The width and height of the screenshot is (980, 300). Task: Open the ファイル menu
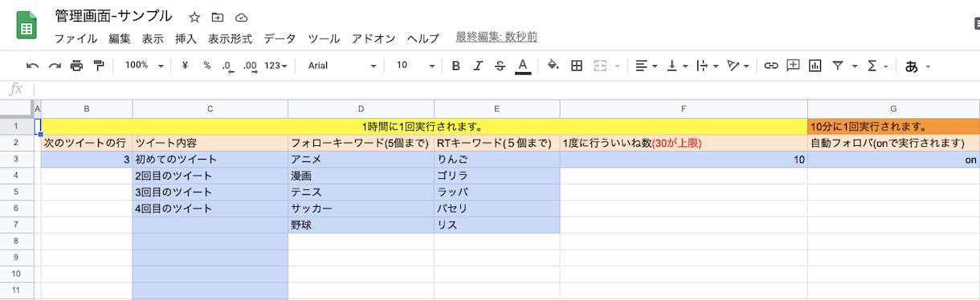point(76,38)
